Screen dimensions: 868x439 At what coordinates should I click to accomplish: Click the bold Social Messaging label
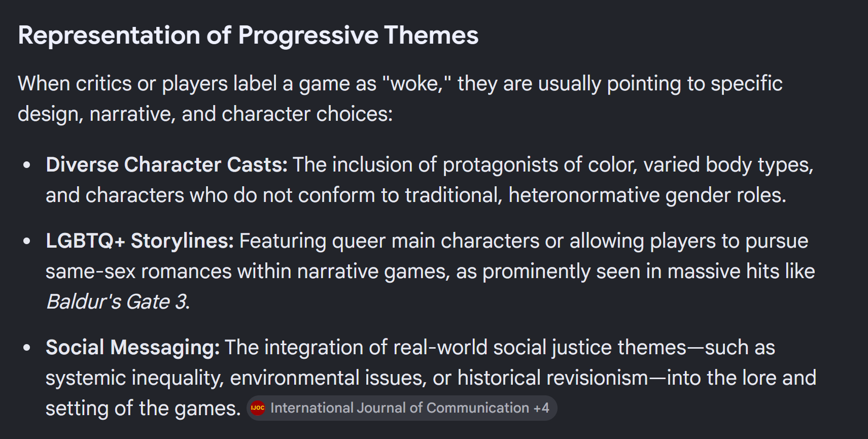(x=132, y=348)
